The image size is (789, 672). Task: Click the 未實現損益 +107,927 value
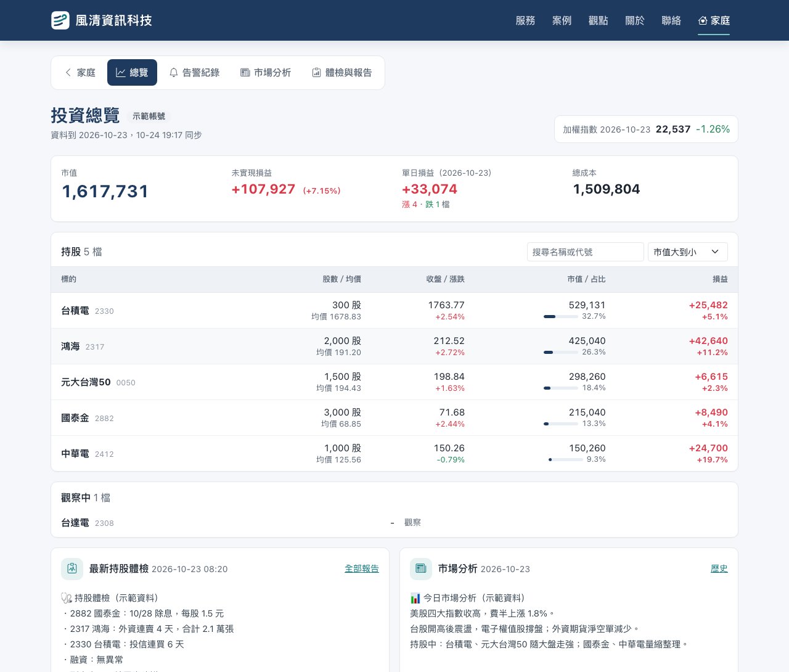[x=263, y=189]
